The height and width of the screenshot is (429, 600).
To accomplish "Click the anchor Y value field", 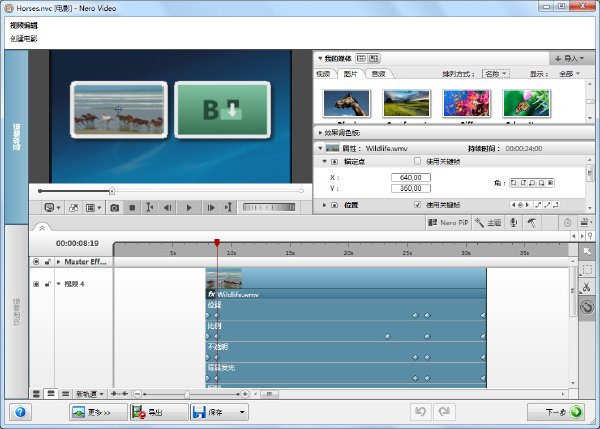I will tap(411, 188).
